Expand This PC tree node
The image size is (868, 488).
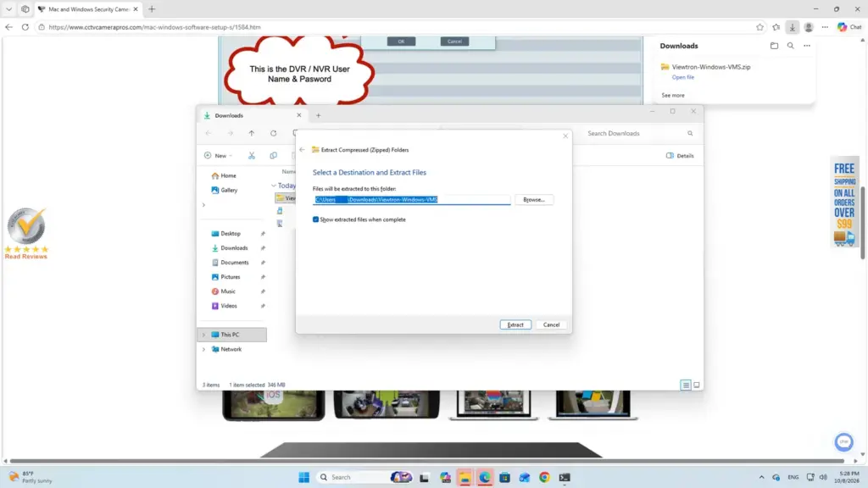pyautogui.click(x=203, y=335)
